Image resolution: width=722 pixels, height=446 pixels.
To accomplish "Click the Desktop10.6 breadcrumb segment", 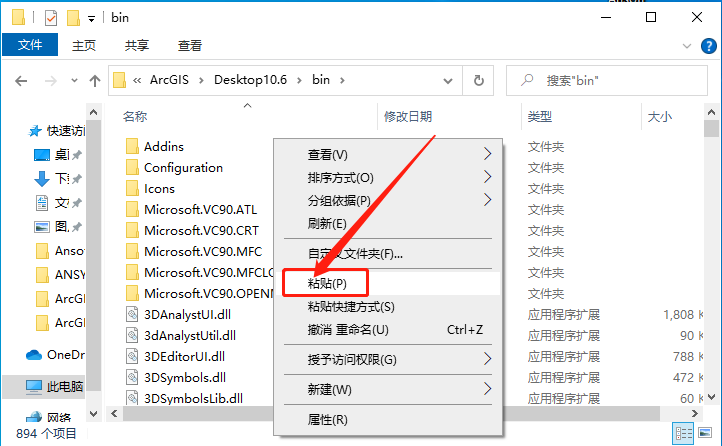I will point(250,80).
